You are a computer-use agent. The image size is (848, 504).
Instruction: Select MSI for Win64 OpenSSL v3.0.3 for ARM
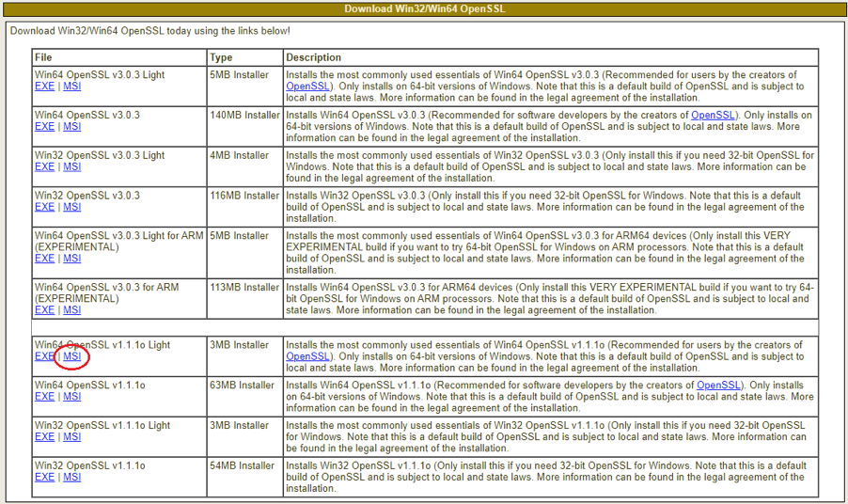[x=71, y=310]
